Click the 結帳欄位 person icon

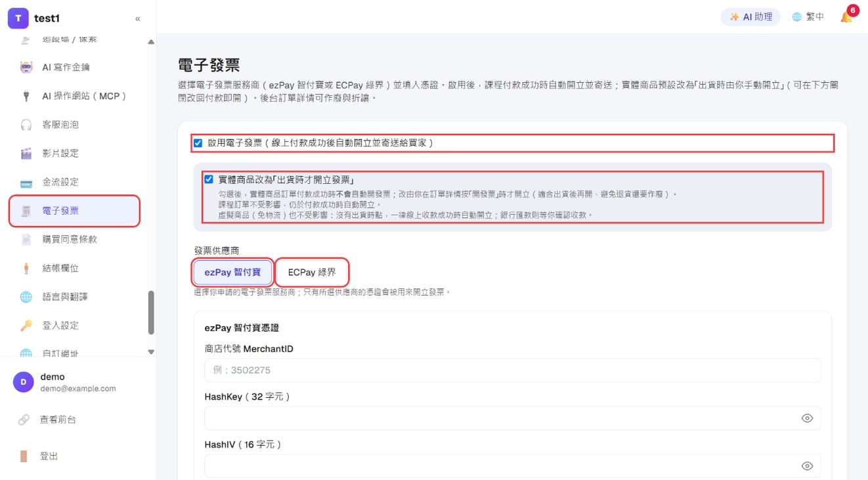click(x=26, y=269)
